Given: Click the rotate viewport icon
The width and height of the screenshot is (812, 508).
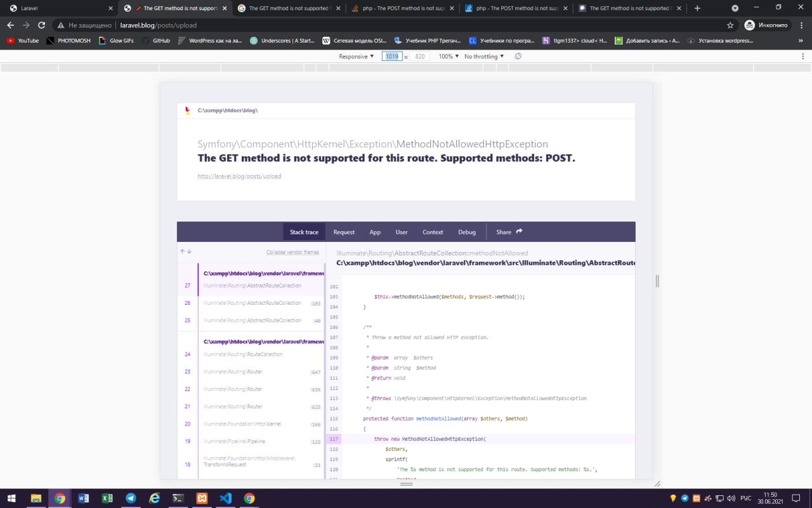Looking at the screenshot, I should [518, 57].
